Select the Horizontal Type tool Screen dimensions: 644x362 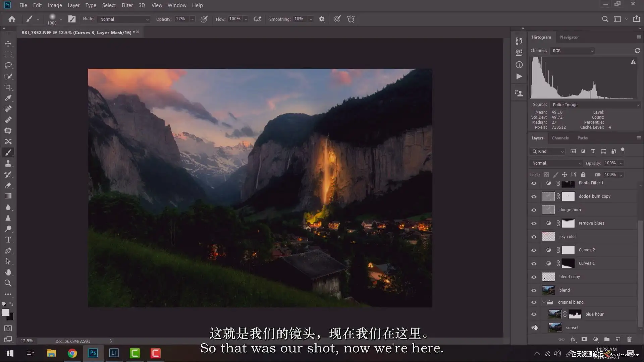click(8, 240)
